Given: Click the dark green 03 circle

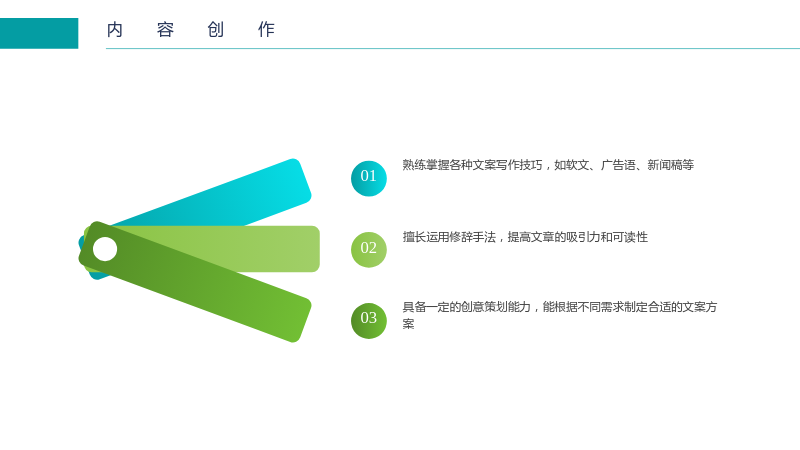Looking at the screenshot, I should (368, 320).
